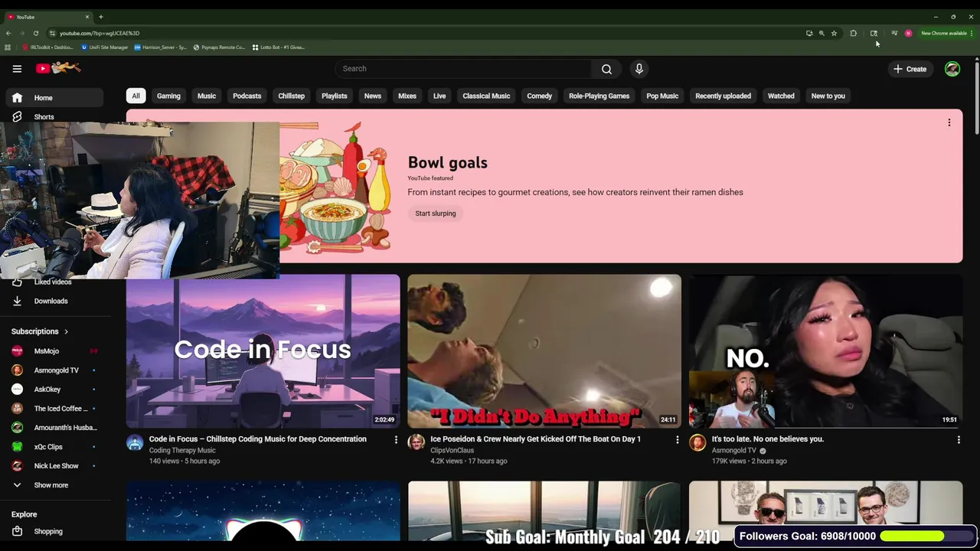Screen dimensions: 980x551
Task: Click Coding Therapy Music channel avatar
Action: (135, 442)
